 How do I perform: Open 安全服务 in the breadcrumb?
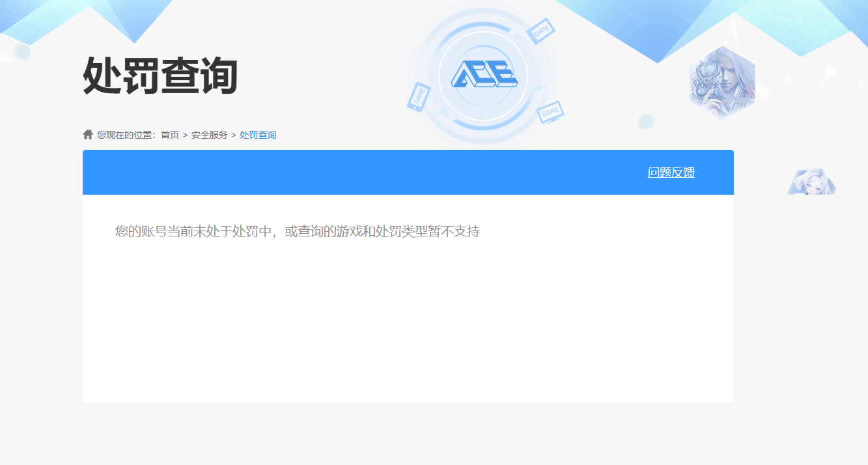[x=209, y=135]
